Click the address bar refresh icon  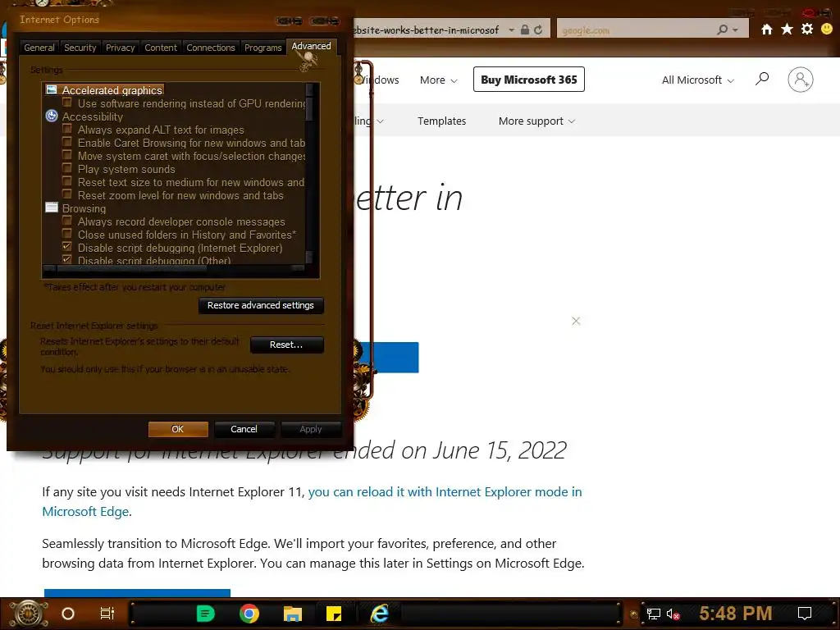point(538,30)
